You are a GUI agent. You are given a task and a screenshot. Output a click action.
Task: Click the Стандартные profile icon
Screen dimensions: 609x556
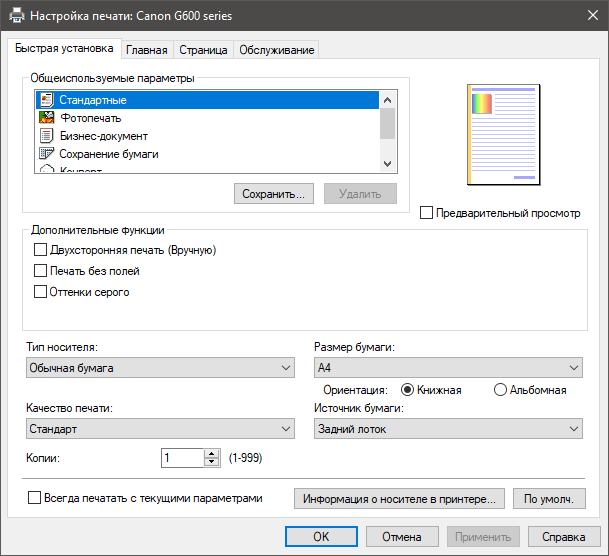coord(47,100)
